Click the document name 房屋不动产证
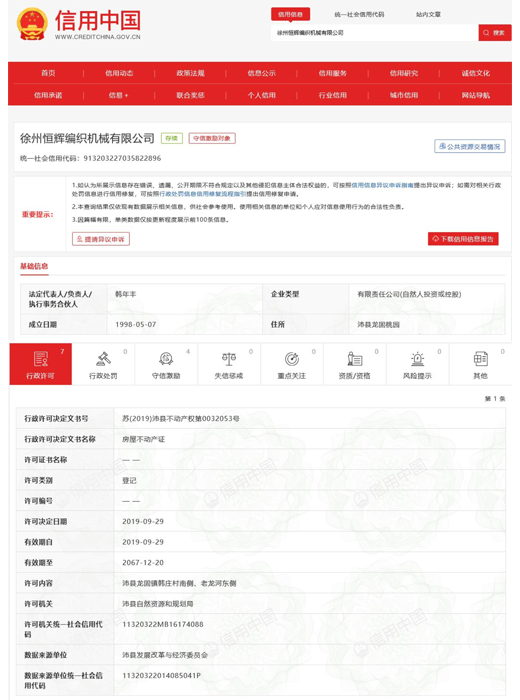The height and width of the screenshot is (700, 520). 143,439
